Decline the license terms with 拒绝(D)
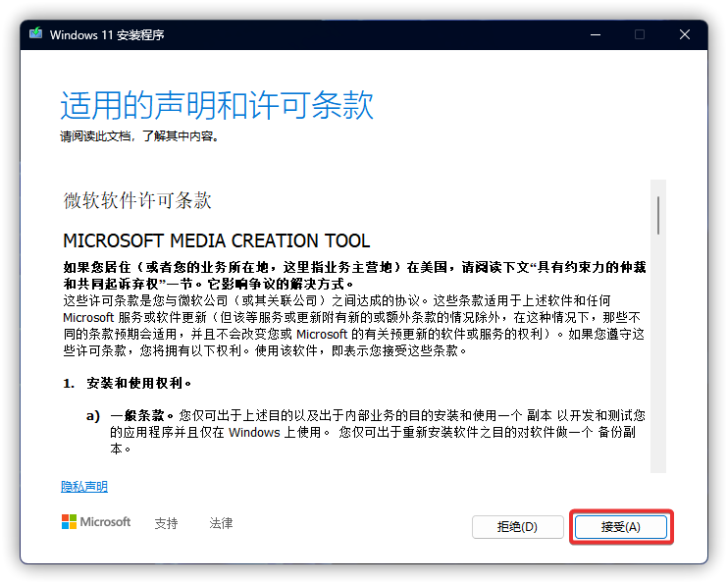Screen dimensions: 728x584 [x=517, y=527]
